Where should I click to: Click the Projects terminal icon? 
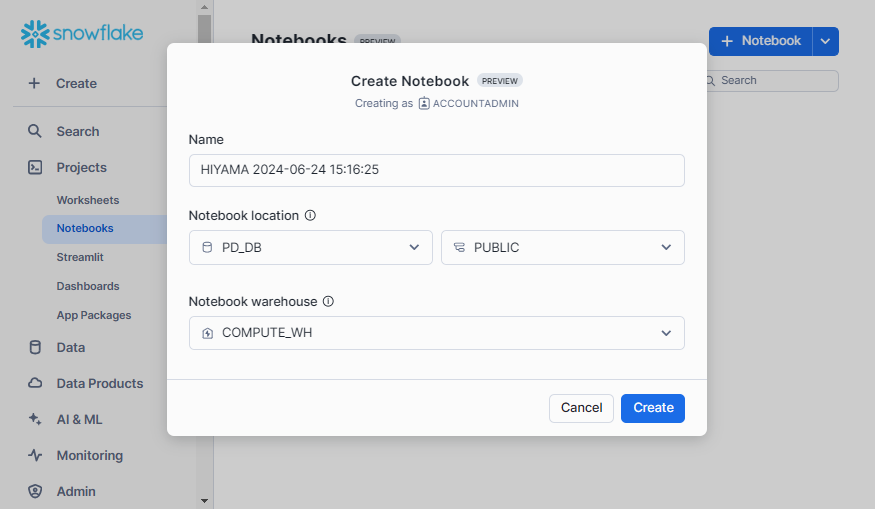(x=35, y=167)
